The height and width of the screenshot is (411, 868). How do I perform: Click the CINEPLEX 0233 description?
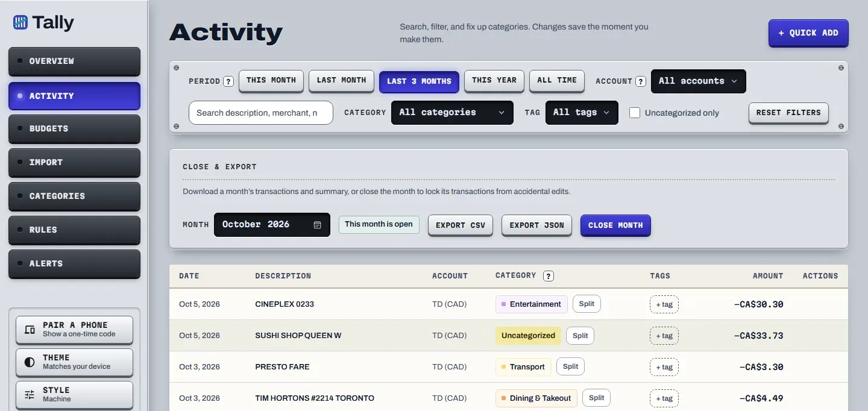(285, 304)
